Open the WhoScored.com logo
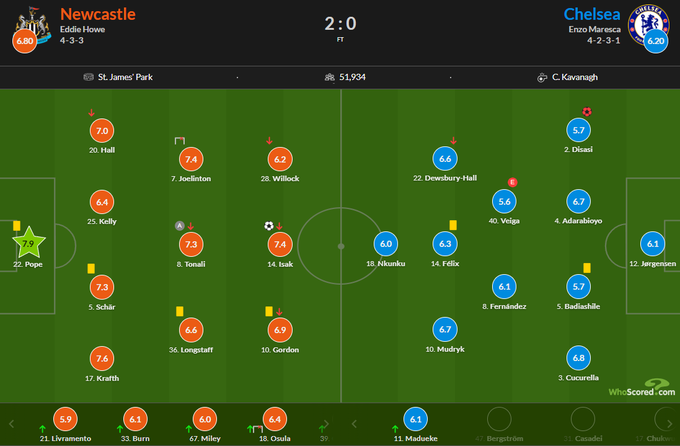The image size is (680, 446). [x=642, y=387]
